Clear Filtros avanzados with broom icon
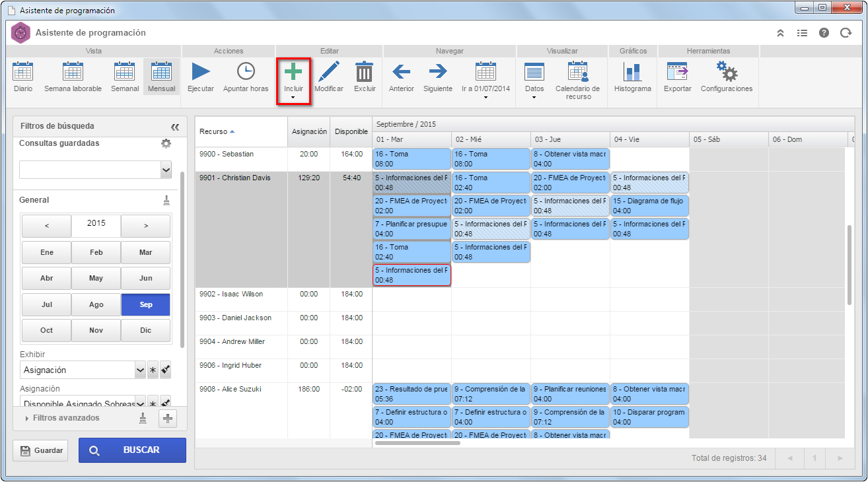This screenshot has height=482, width=868. (x=143, y=418)
